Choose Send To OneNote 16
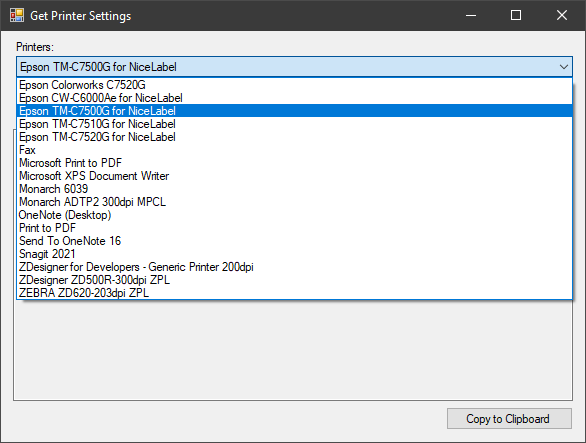Image resolution: width=586 pixels, height=443 pixels. [x=294, y=241]
